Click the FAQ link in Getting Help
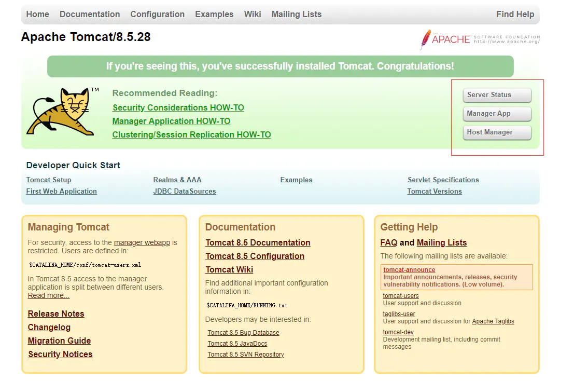Image resolution: width=588 pixels, height=381 pixels. coord(389,243)
